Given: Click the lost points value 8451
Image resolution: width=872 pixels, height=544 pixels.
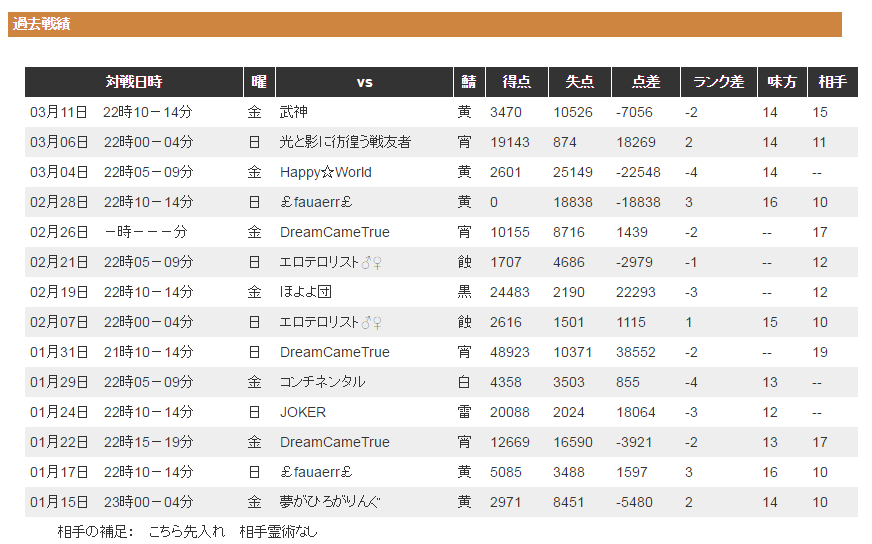Looking at the screenshot, I should (x=569, y=503).
